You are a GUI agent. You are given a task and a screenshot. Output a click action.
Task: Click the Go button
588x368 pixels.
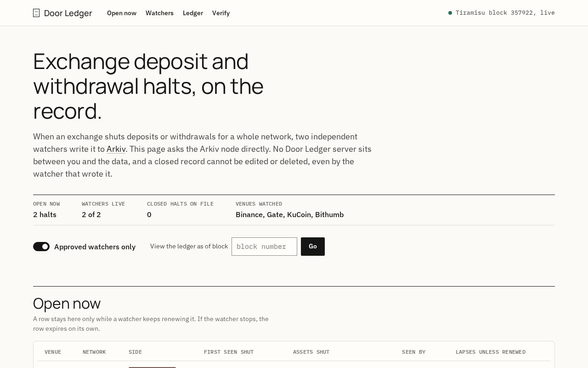pyautogui.click(x=313, y=247)
